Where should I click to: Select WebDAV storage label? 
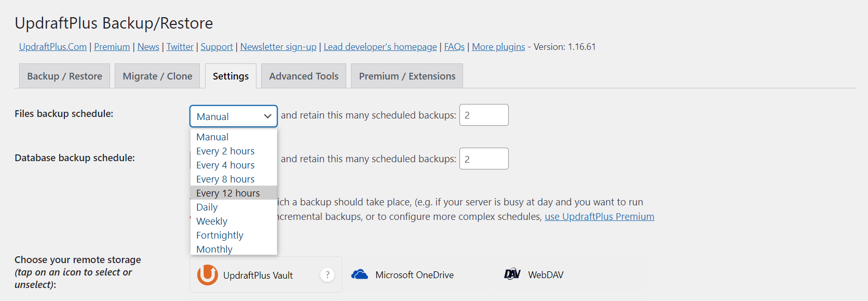pos(546,274)
